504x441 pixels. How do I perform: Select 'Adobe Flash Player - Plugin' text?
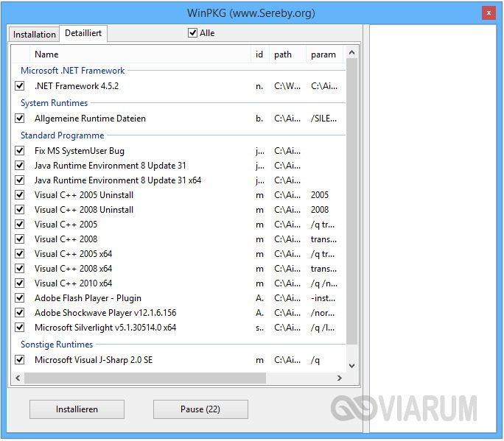[x=88, y=298]
